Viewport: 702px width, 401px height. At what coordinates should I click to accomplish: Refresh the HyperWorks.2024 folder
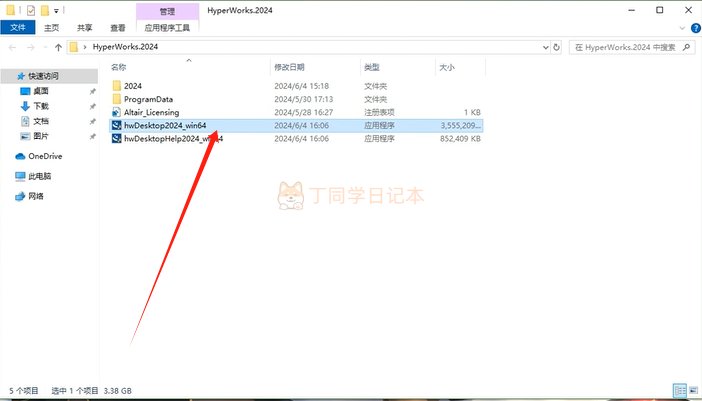click(556, 47)
